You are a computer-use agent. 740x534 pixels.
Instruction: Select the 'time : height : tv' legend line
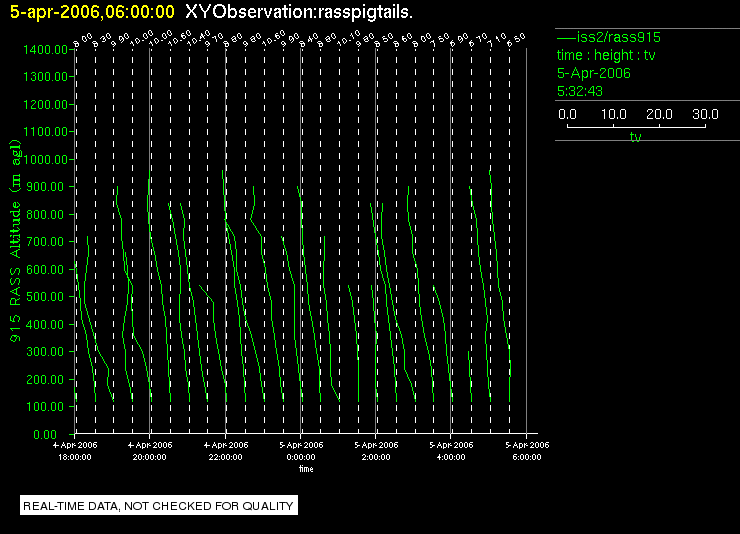click(x=606, y=55)
